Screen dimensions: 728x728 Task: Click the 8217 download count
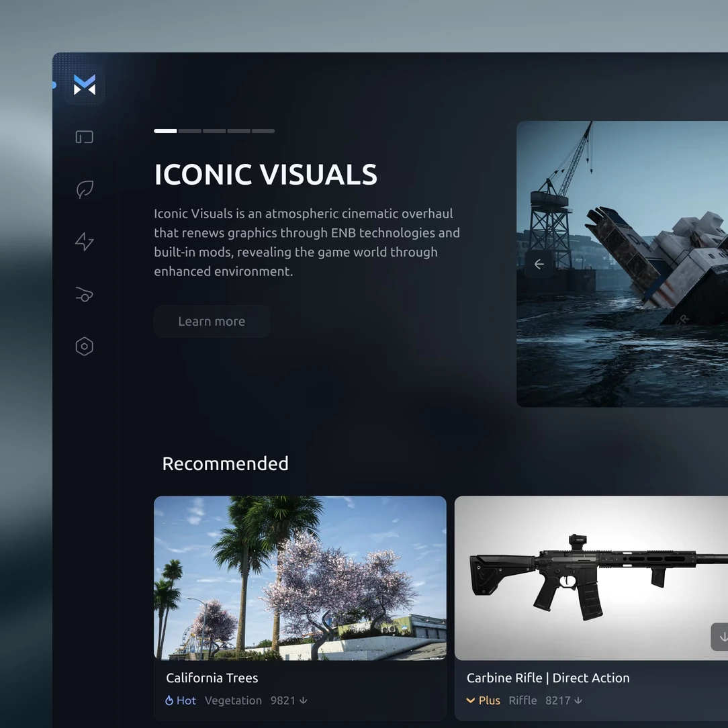point(557,700)
